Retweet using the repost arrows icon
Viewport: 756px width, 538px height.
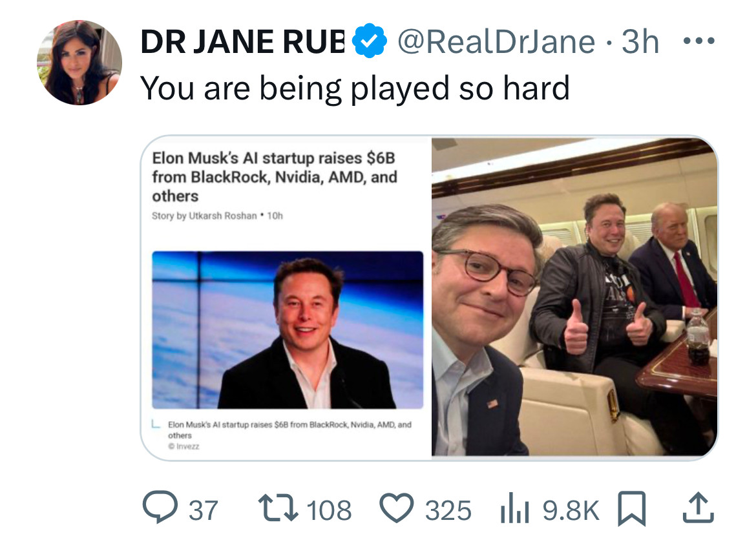pos(278,508)
